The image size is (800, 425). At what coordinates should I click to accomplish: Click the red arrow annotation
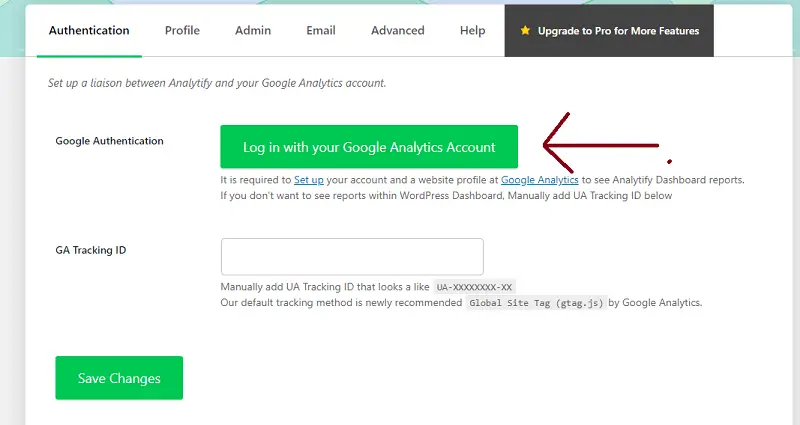600,143
